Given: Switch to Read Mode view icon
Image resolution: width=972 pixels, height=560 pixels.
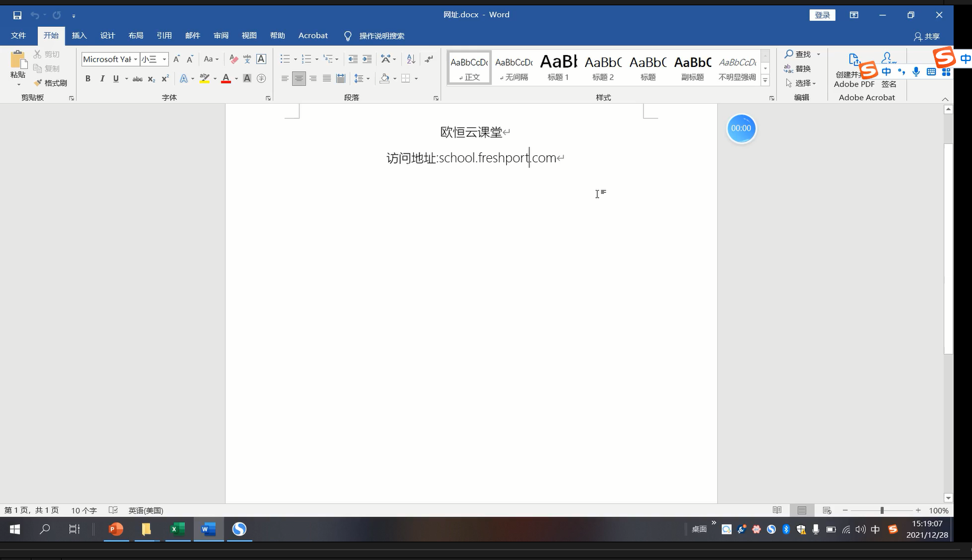Looking at the screenshot, I should pyautogui.click(x=777, y=510).
